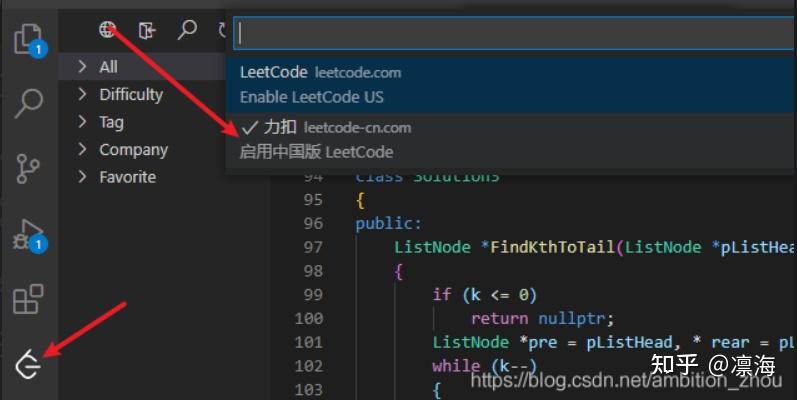Click line number 103 in the gutter

tap(309, 389)
